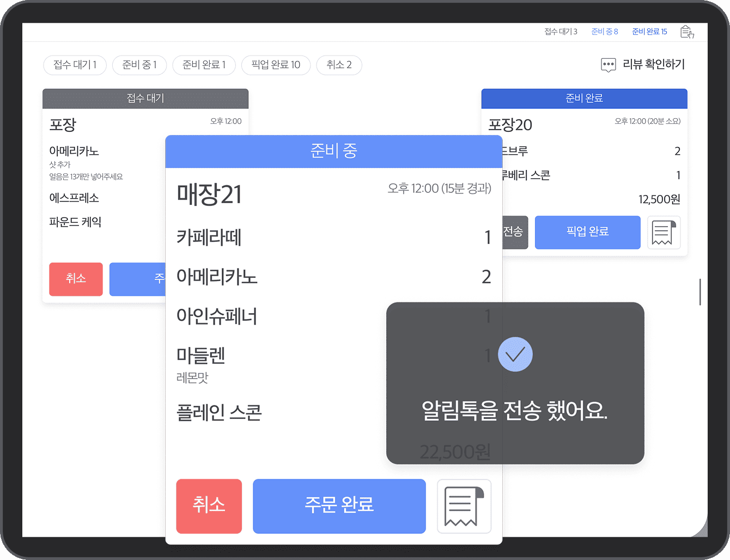Select the 준비 중 1 filter chip

(x=139, y=65)
